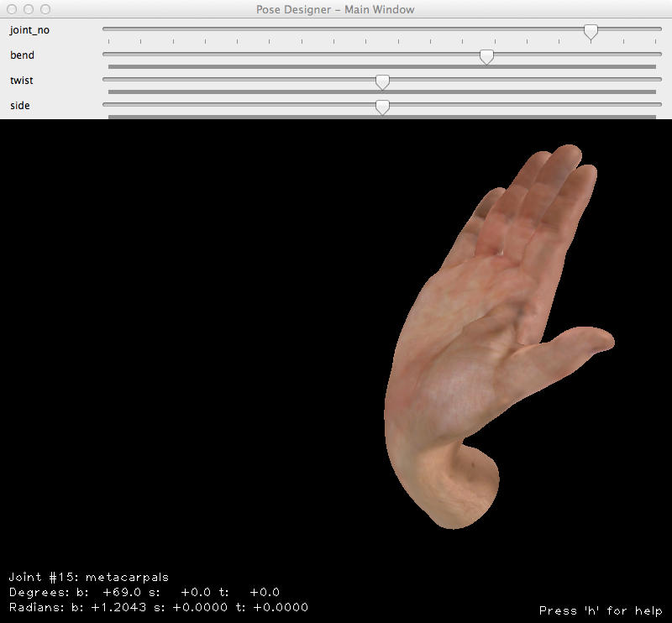Click the joint_no slider handle

[591, 32]
